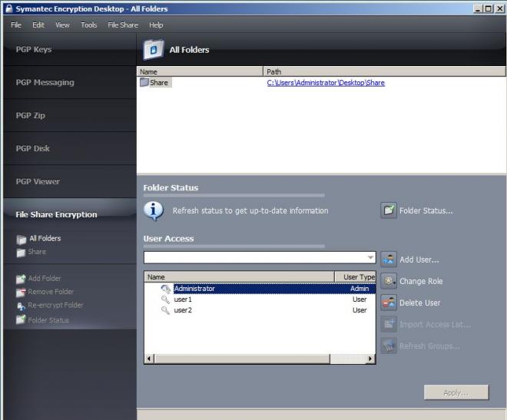Click the sidebar Folder Status label
507x420 pixels.
[48, 320]
